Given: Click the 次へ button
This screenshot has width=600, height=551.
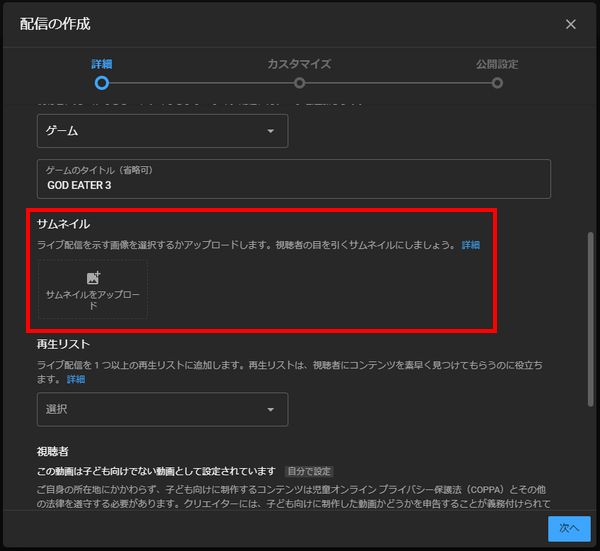Looking at the screenshot, I should (569, 528).
